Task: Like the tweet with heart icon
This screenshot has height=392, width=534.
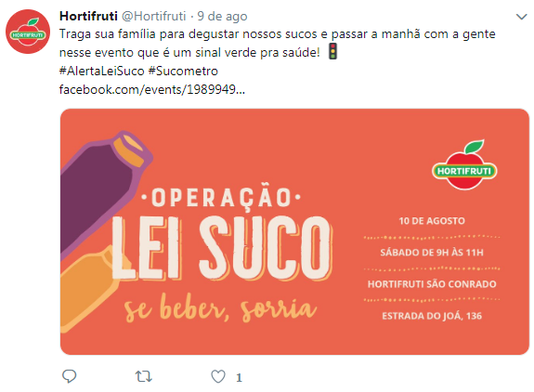Action: point(218,377)
